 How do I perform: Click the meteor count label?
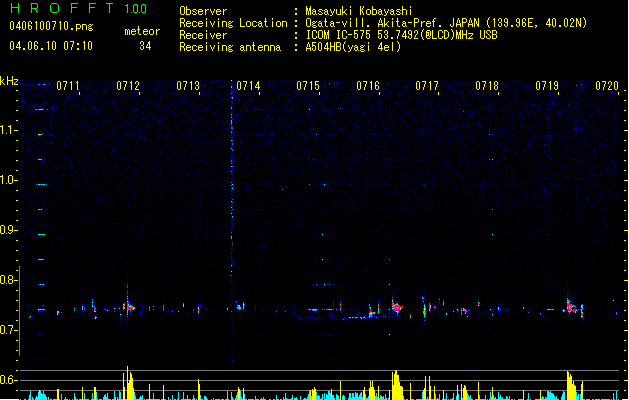click(x=142, y=31)
